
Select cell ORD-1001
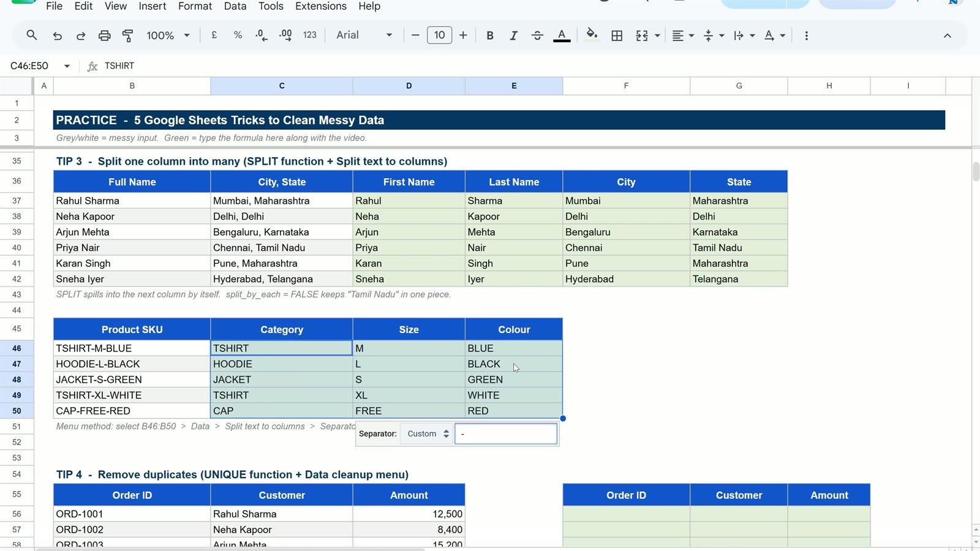(132, 514)
